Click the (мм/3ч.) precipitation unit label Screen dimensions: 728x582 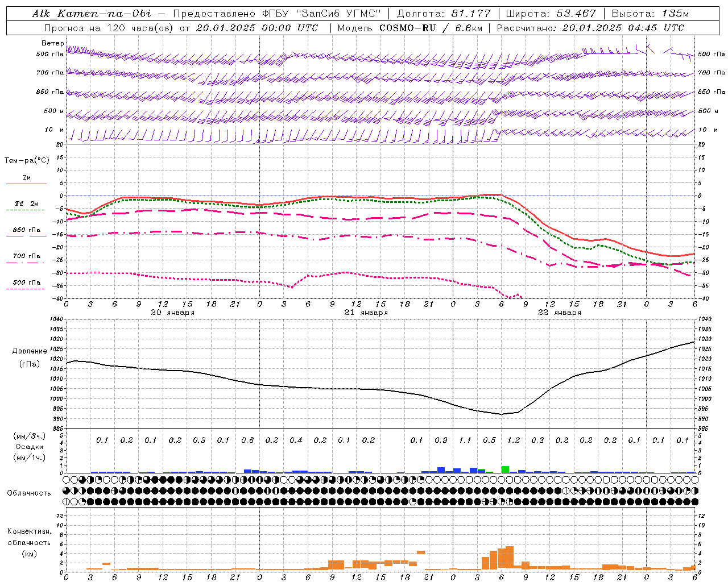(30, 436)
